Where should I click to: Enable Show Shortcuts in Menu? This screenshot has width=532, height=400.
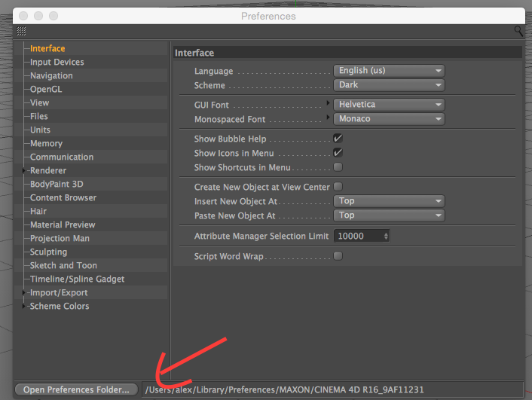click(338, 167)
